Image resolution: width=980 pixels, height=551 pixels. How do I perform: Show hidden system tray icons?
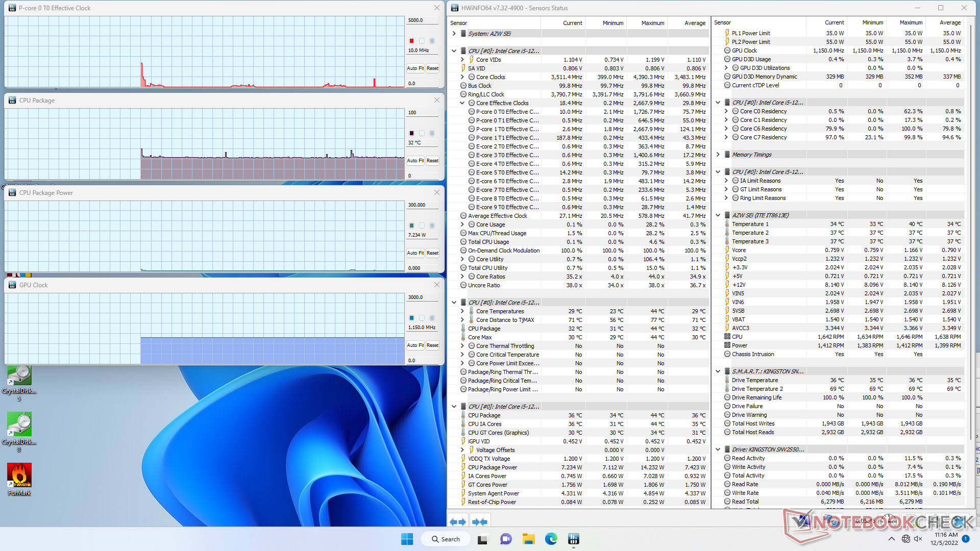pyautogui.click(x=891, y=539)
